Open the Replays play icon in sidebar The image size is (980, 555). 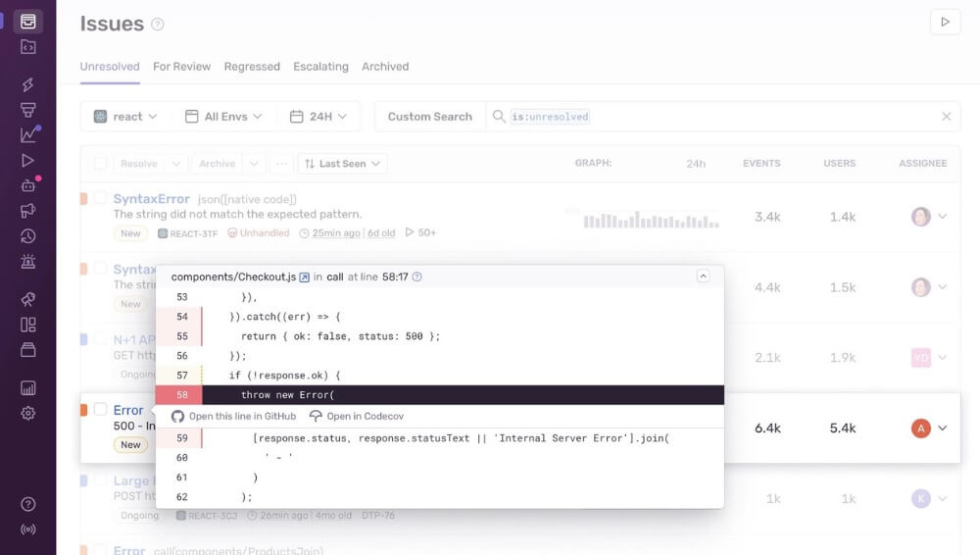28,161
